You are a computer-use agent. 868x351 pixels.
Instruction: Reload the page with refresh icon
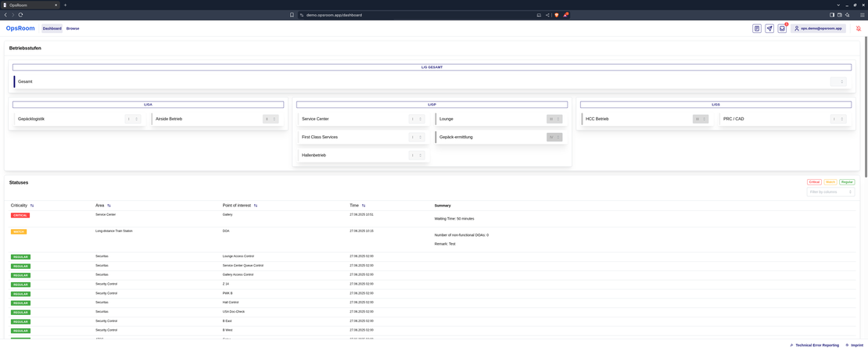click(20, 15)
